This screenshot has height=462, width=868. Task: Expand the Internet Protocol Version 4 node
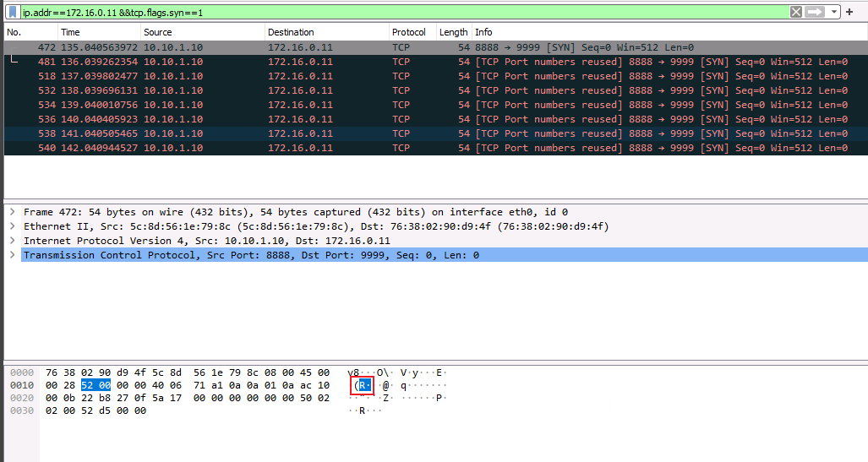coord(12,241)
